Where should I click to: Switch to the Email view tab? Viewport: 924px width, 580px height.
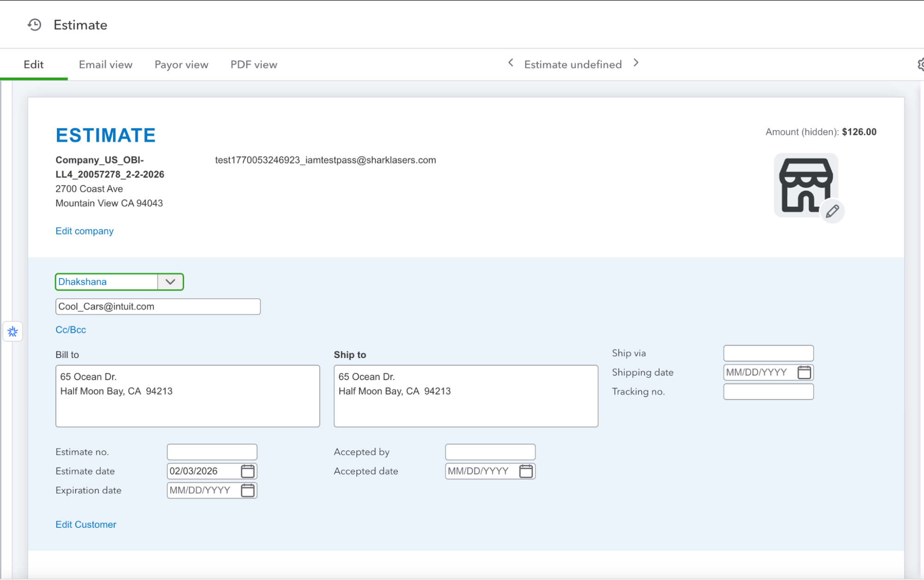pos(105,64)
